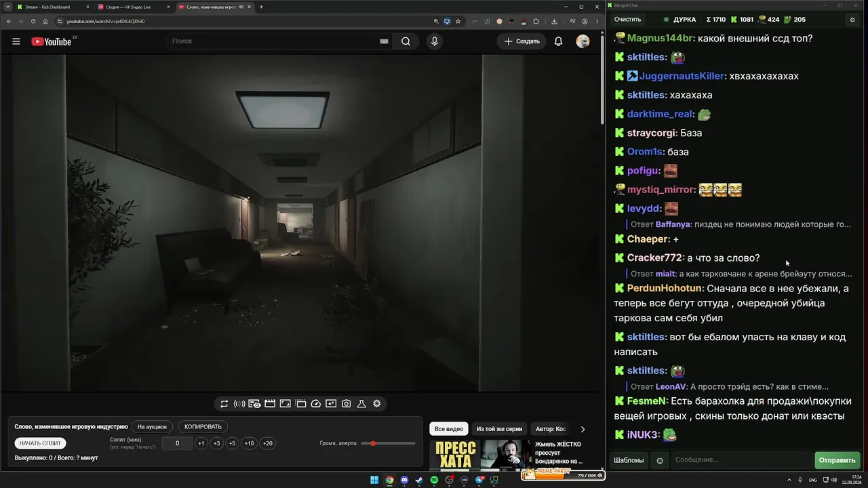Start voice search with the microphone icon
Image resolution: width=868 pixels, height=488 pixels.
[x=435, y=41]
